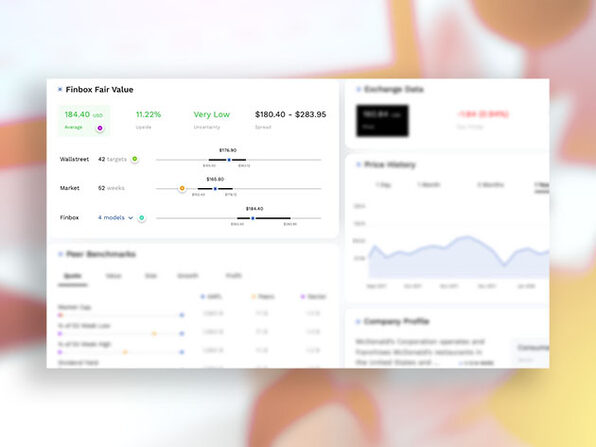Click the Company Profile section bullet icon
The height and width of the screenshot is (447, 596).
coord(358,322)
